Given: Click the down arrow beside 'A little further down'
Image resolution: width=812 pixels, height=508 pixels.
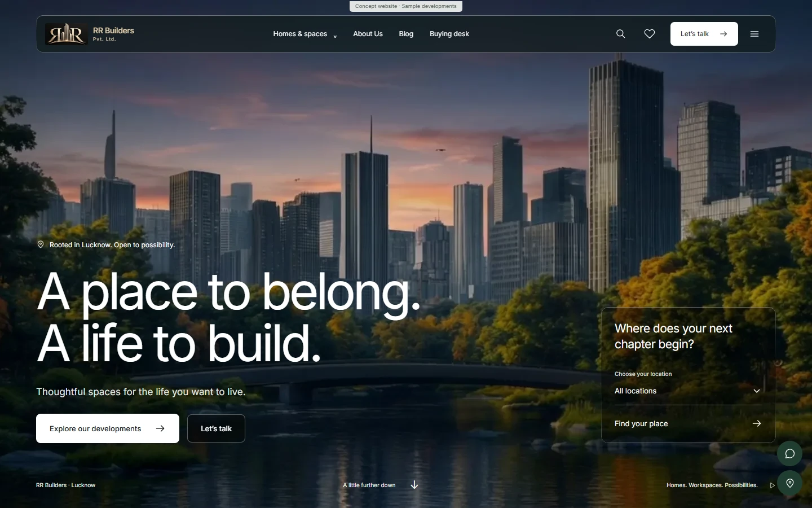Looking at the screenshot, I should (414, 485).
